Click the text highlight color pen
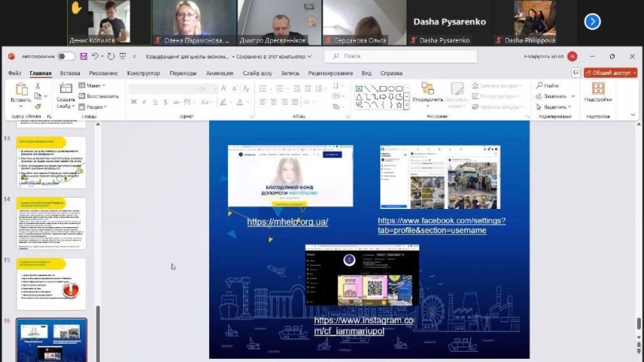Image resolution: width=644 pixels, height=362 pixels. click(x=223, y=102)
